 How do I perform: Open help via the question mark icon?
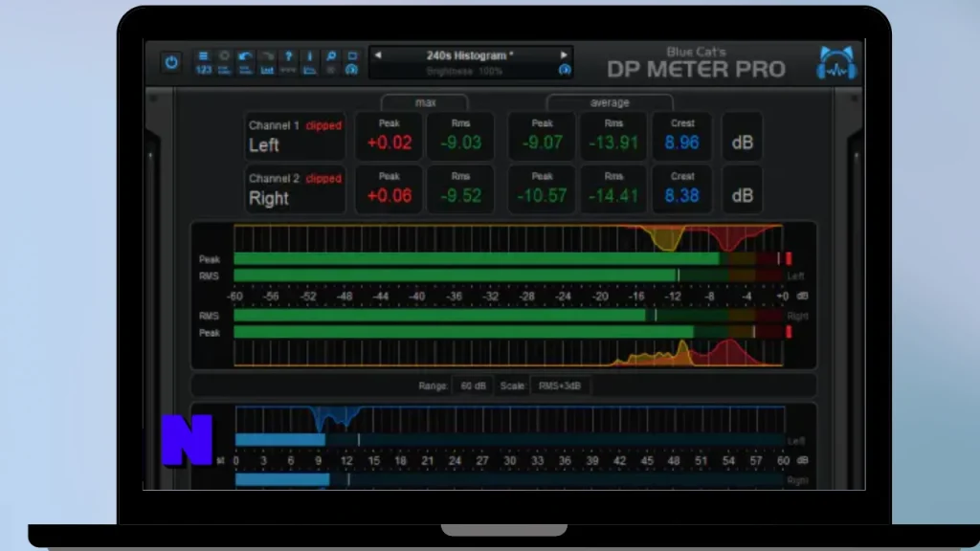pos(288,55)
